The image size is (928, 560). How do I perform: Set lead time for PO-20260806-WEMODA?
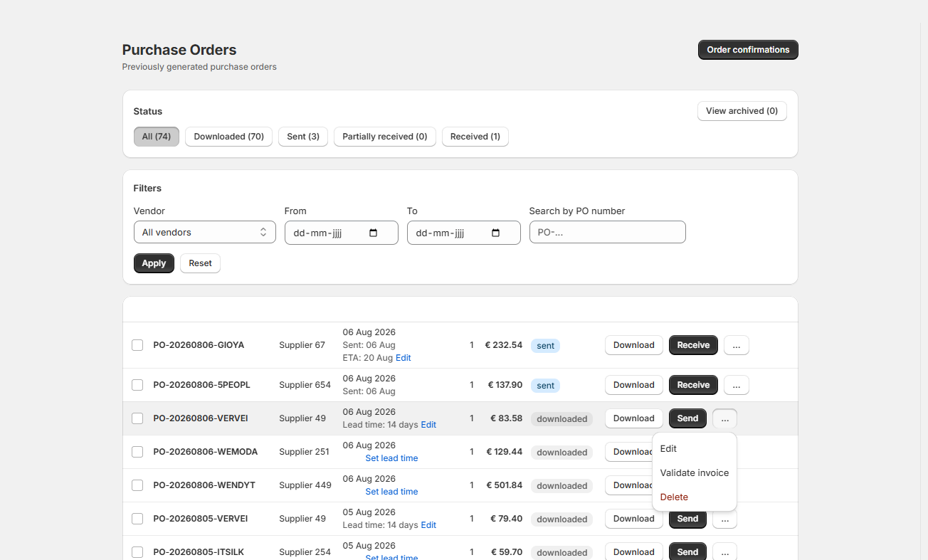391,458
